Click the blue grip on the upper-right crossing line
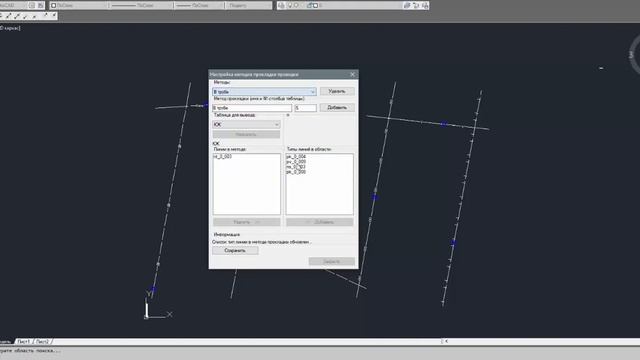This screenshot has width=640, height=360. point(443,124)
